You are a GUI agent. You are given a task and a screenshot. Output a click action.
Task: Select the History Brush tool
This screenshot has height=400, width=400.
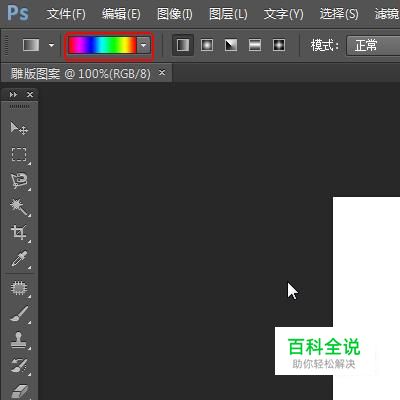pyautogui.click(x=19, y=366)
